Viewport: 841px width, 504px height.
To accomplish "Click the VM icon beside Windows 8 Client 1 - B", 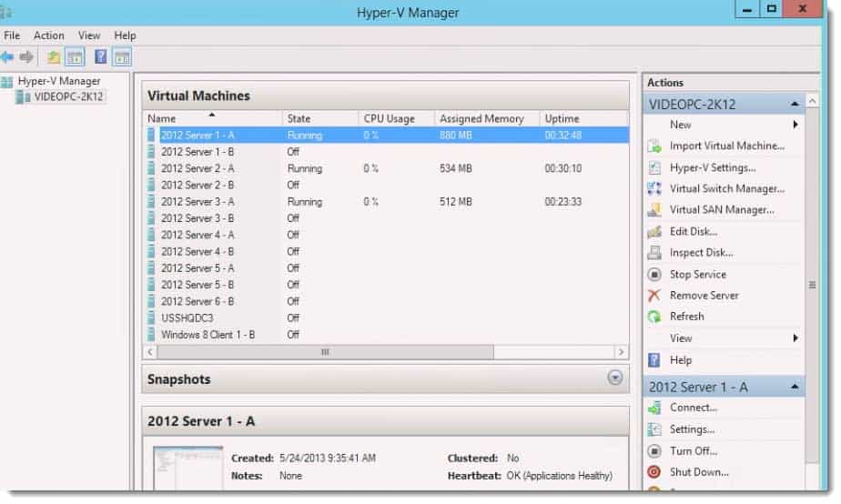I will (x=151, y=335).
